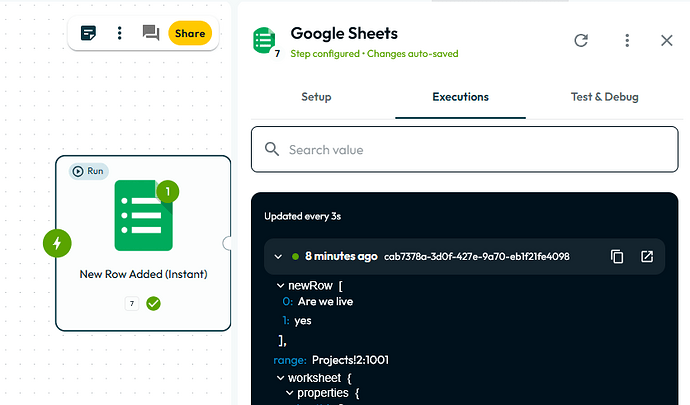Image resolution: width=690 pixels, height=405 pixels.
Task: Click the '8 minutes ago' timestamp
Action: 341,256
